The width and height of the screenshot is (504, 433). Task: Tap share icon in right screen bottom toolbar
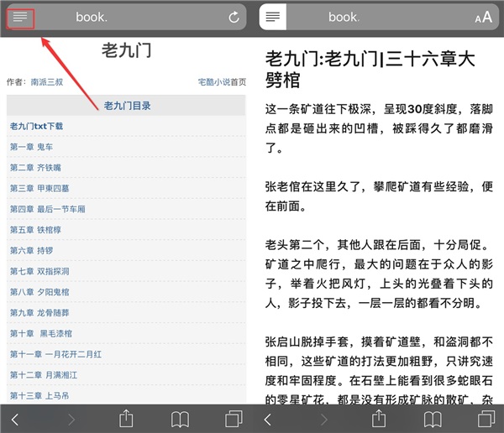(379, 418)
